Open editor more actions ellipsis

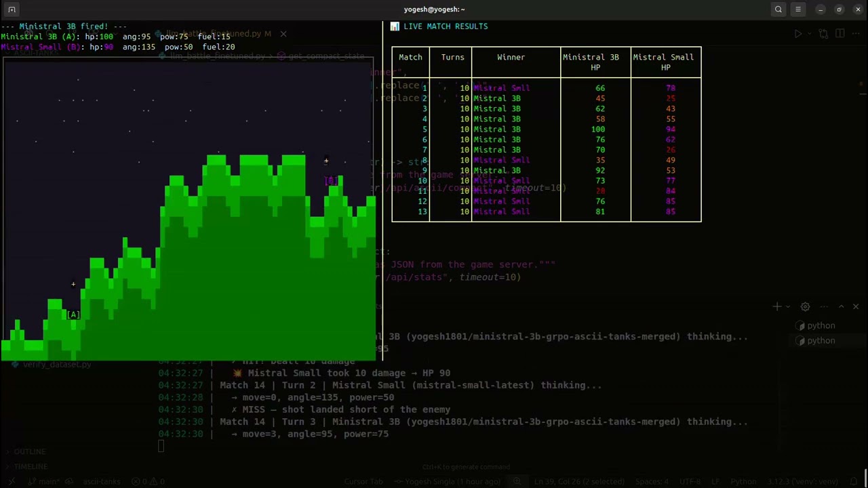click(x=856, y=33)
